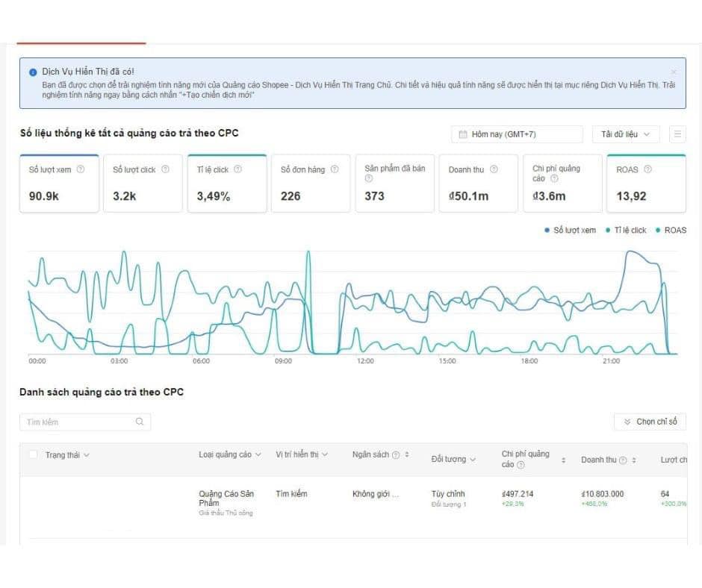Open the Quảng Cáo Sản Phẩm ad row

coord(226,498)
